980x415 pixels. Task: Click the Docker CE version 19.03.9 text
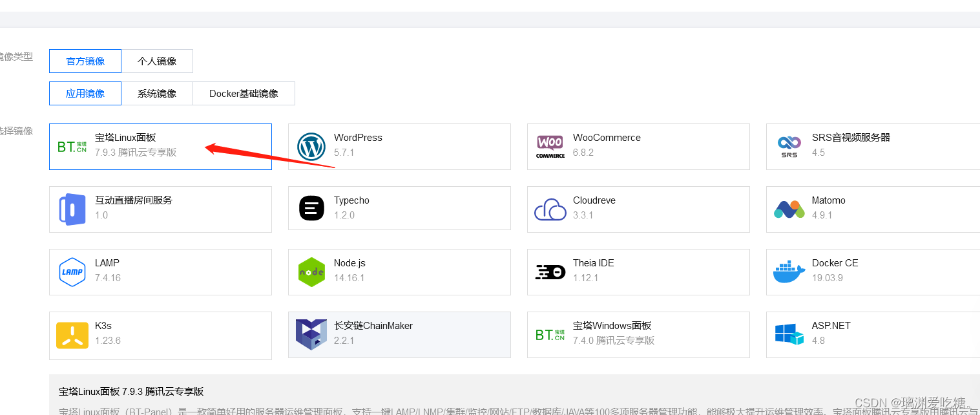[x=828, y=278]
